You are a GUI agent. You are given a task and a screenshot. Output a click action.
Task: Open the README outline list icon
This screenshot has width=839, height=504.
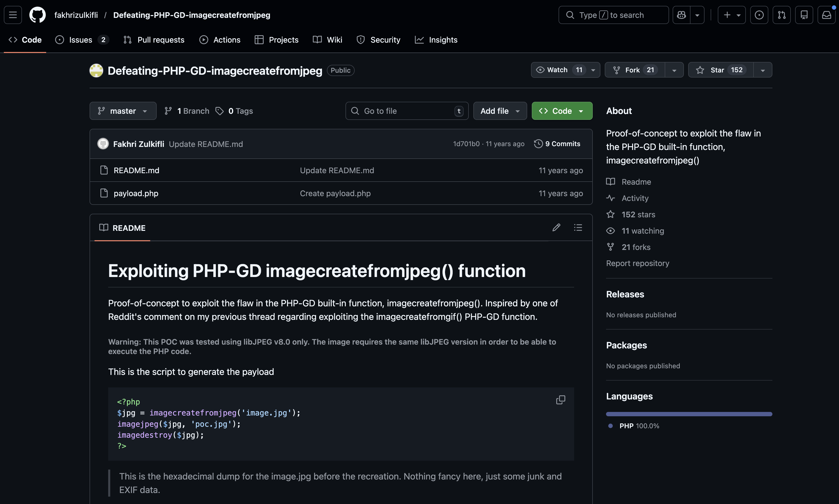click(x=578, y=228)
